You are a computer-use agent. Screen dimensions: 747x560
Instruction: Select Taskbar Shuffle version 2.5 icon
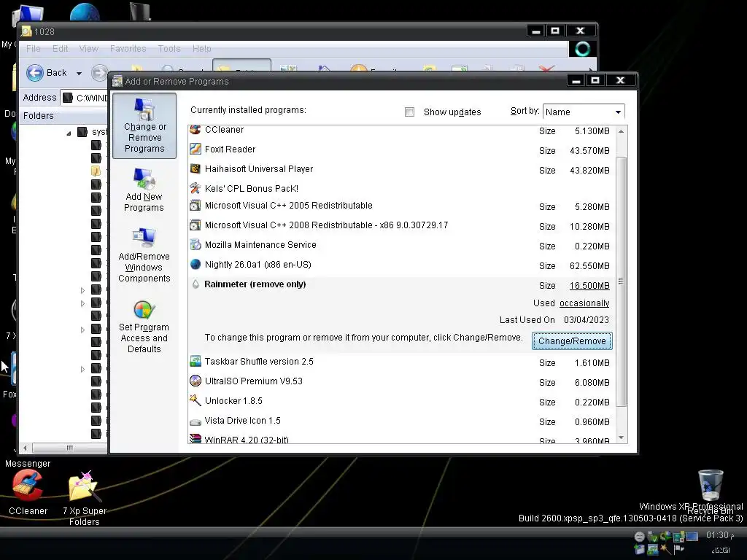click(196, 362)
